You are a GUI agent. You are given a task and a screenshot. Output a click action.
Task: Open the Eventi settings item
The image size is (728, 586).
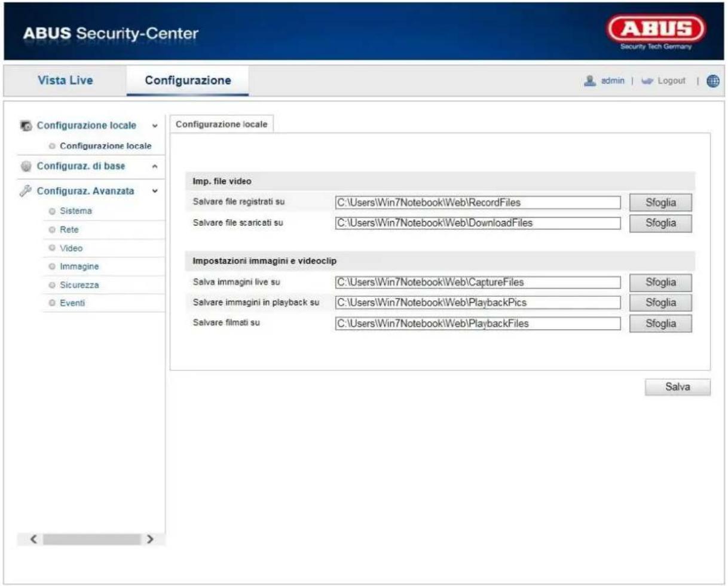coord(72,303)
